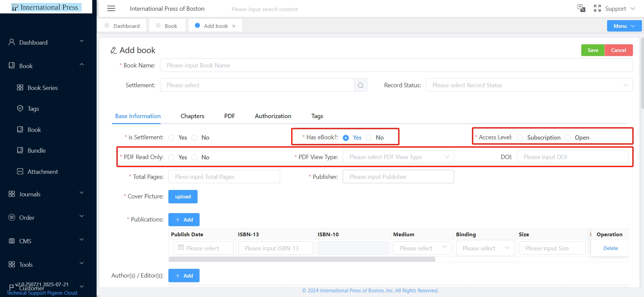The height and width of the screenshot is (297, 644).
Task: Click the International Press logo
Action: [46, 7]
